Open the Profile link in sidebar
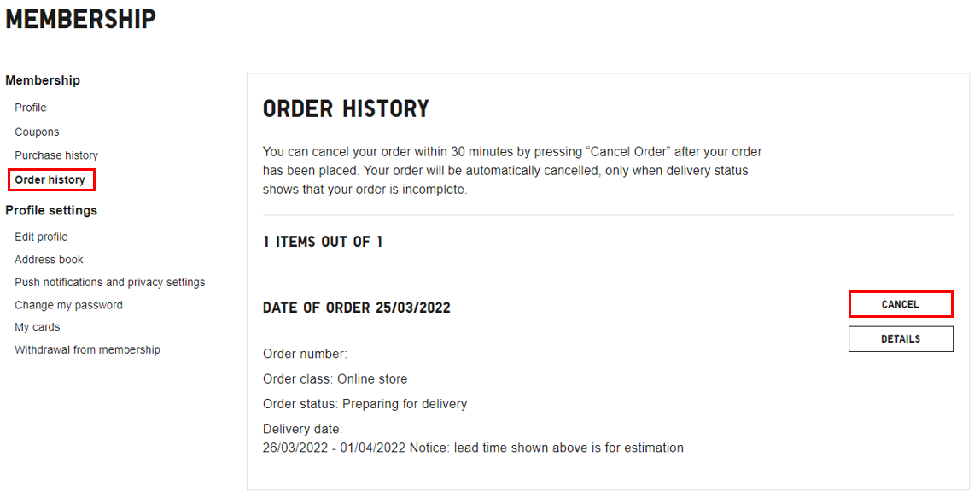Screen dimensions: 980x498 coord(31,108)
